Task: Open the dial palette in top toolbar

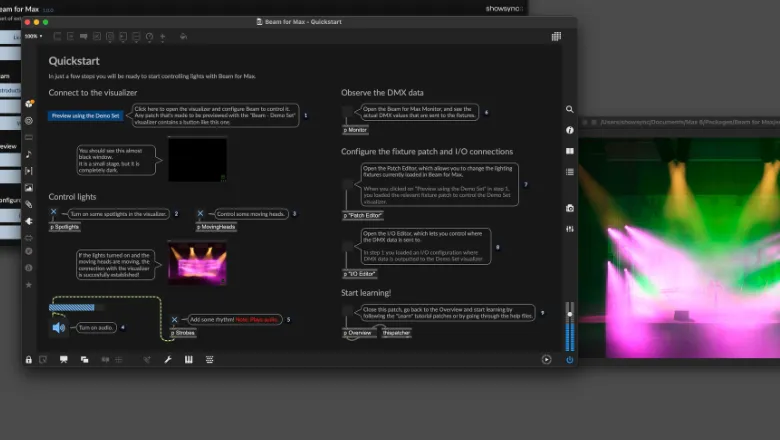Action: click(149, 36)
